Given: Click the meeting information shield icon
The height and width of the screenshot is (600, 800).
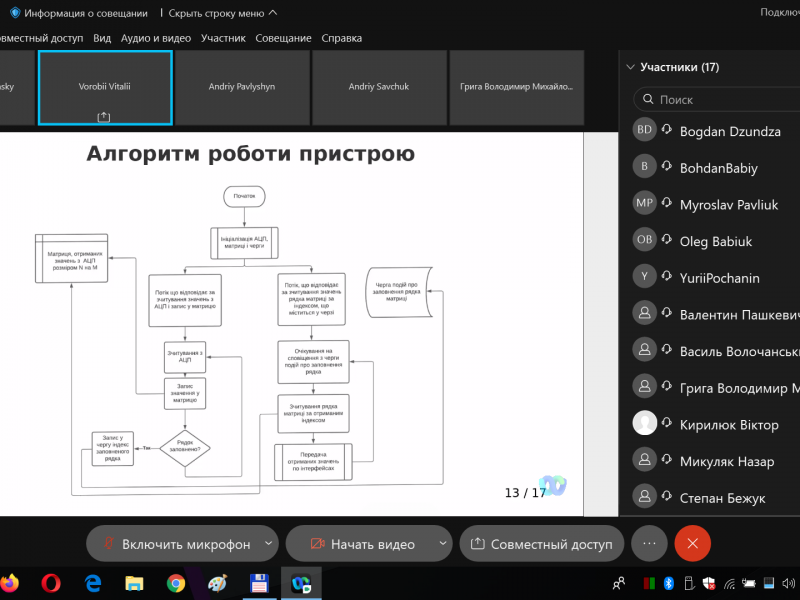Looking at the screenshot, I should (14, 13).
